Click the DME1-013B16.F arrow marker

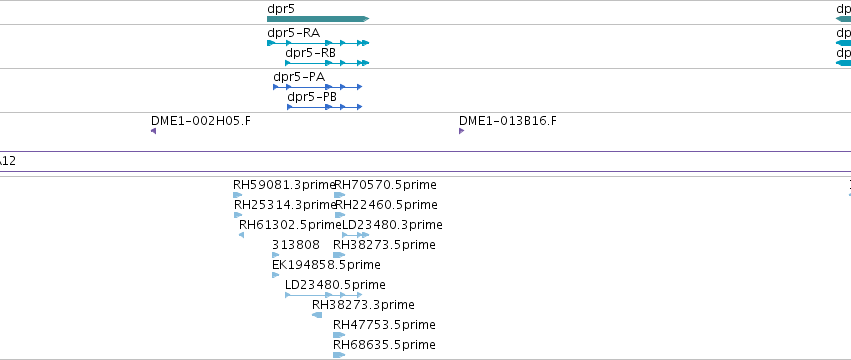point(461,131)
